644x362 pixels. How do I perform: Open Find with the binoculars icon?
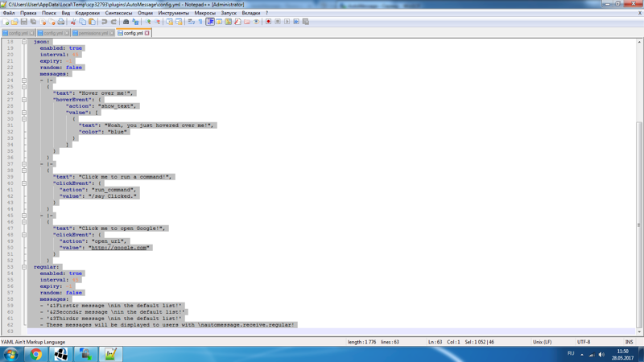(126, 22)
